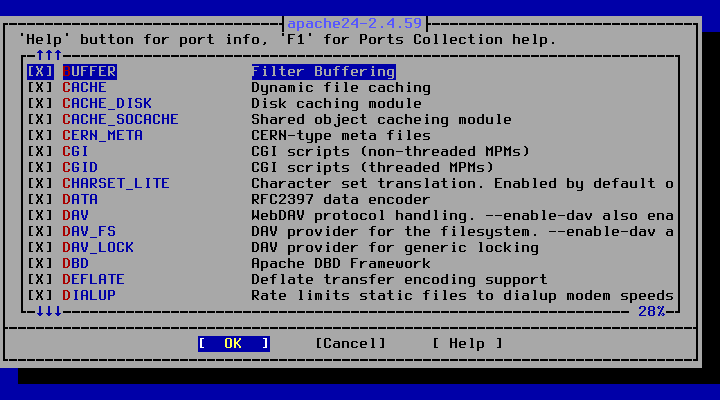Select the CERN_META option name
The height and width of the screenshot is (400, 720).
click(102, 135)
